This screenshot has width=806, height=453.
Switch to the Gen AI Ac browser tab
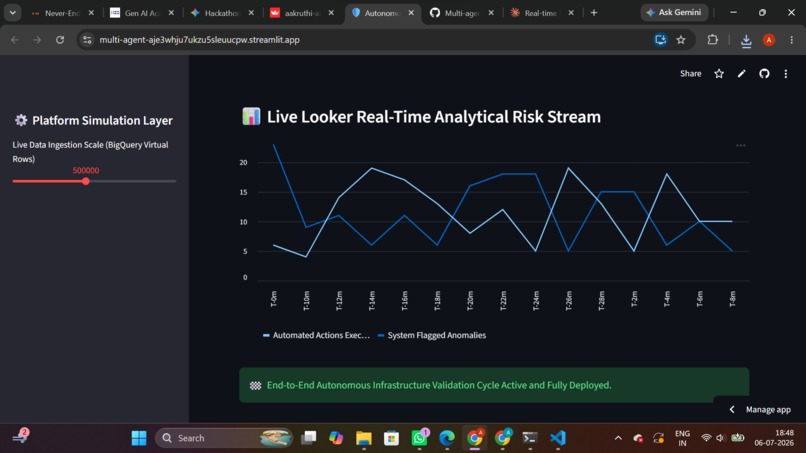tap(136, 13)
